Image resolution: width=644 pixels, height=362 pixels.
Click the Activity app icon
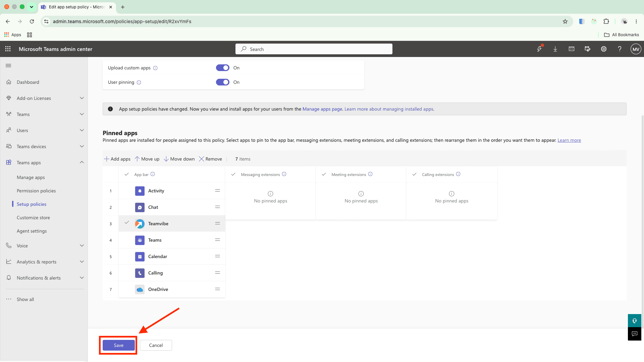(x=140, y=191)
